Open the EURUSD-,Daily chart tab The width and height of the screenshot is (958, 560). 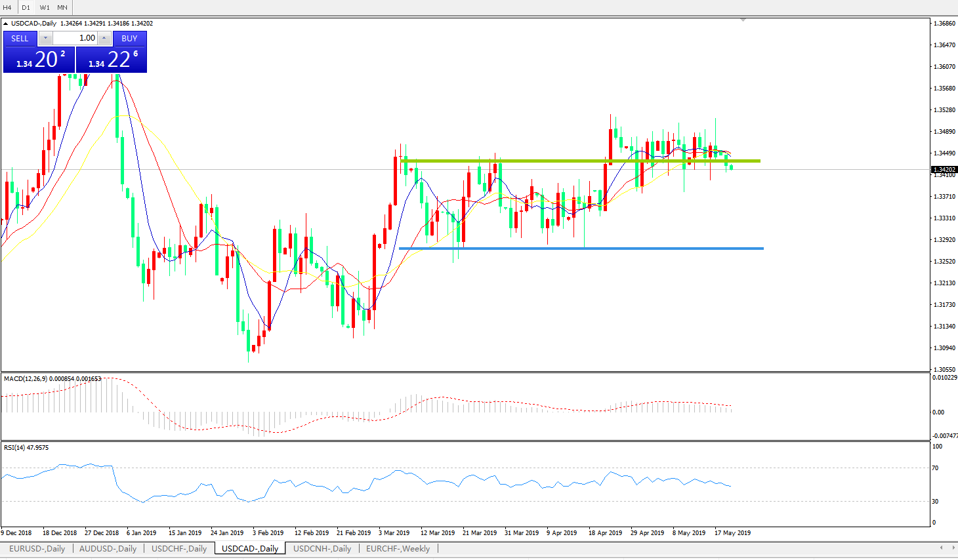point(37,549)
